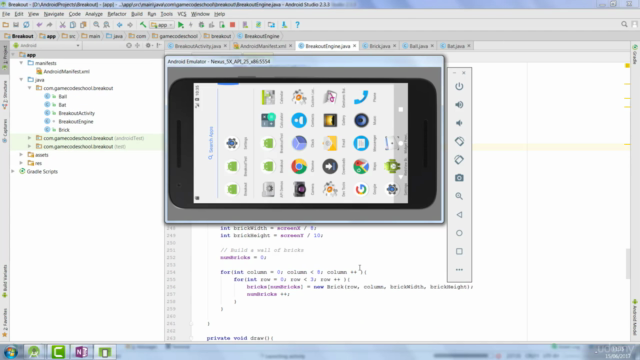Click the emulator Volume Down button

(x=459, y=123)
